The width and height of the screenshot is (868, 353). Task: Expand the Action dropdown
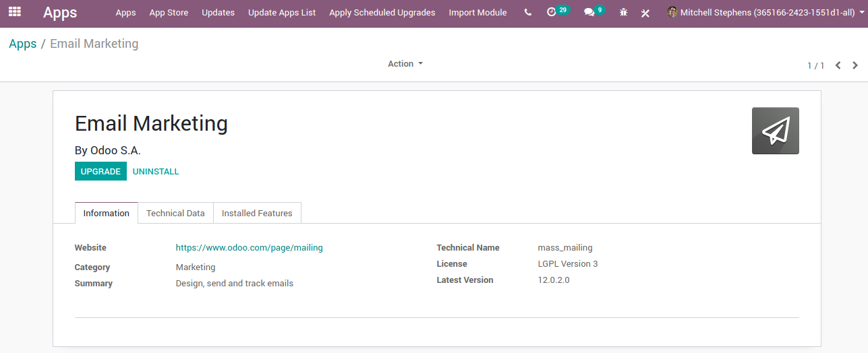[405, 64]
